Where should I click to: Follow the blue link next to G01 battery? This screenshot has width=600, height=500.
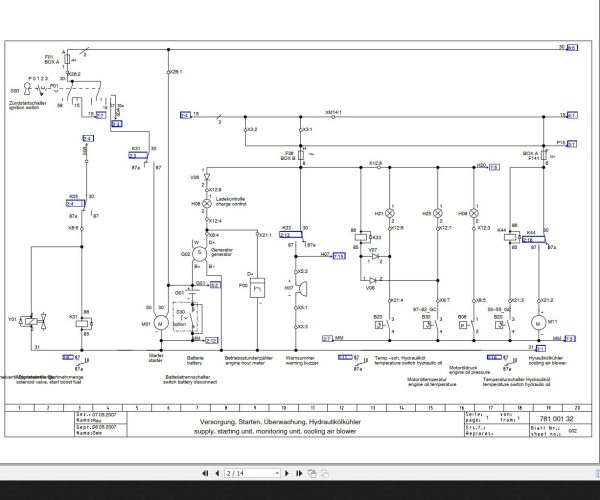[215, 285]
